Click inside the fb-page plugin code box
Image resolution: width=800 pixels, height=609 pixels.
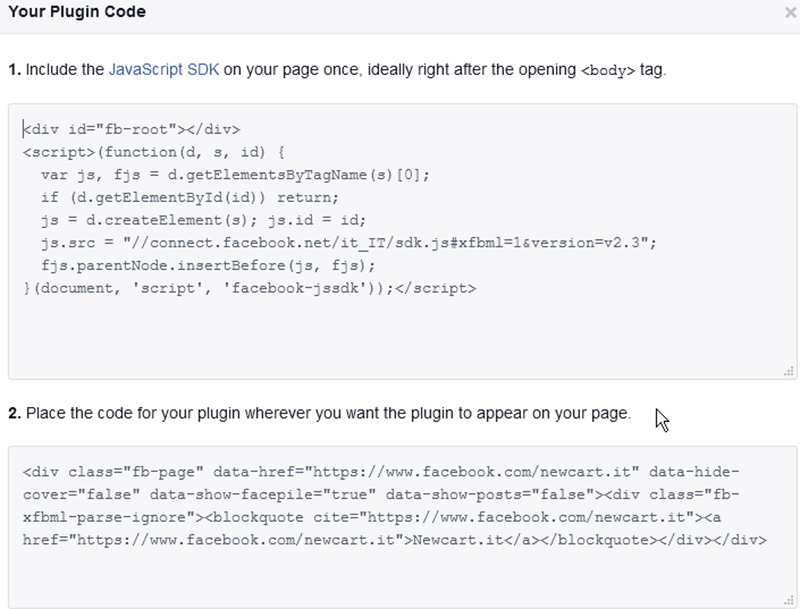click(403, 527)
